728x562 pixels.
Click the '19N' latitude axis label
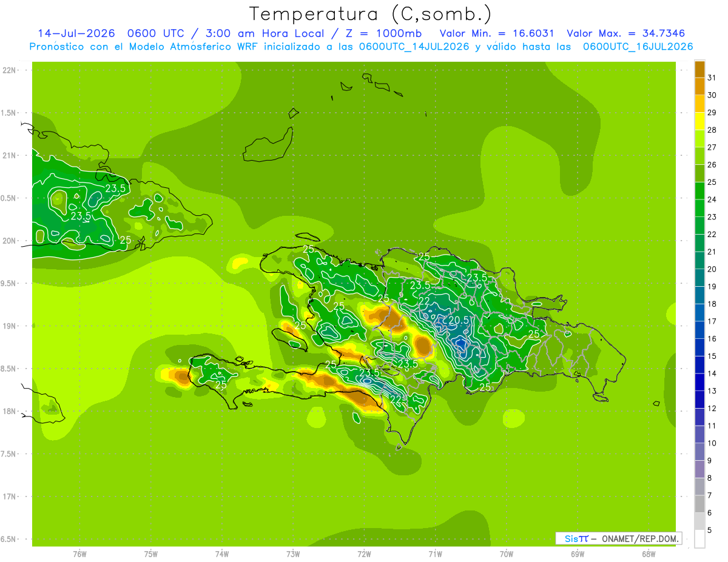[x=10, y=326]
